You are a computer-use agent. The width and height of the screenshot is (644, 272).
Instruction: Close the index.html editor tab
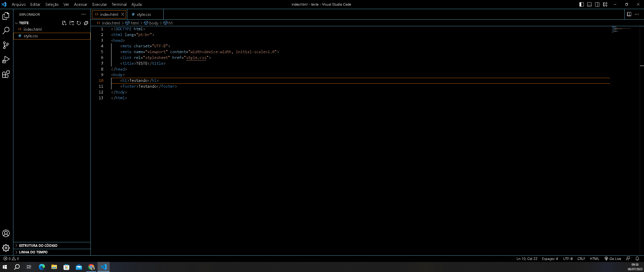tap(123, 14)
